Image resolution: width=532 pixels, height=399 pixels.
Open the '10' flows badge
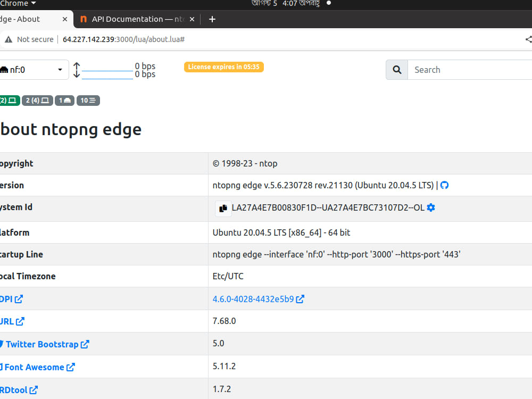tap(88, 101)
